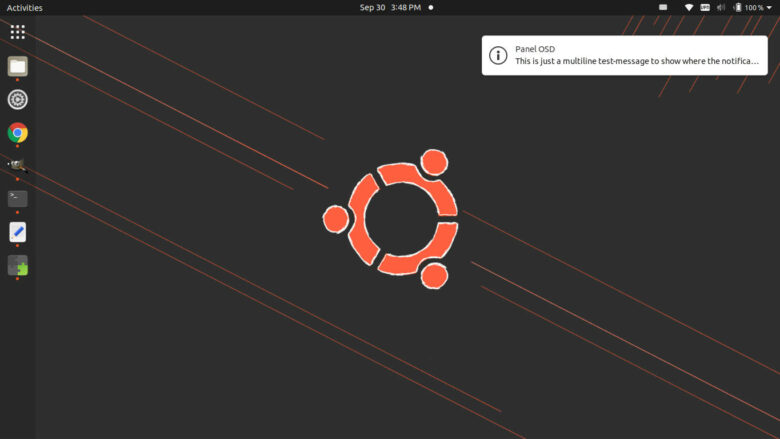Launch the Files manager from the dock
Viewport: 780px width, 439px height.
(x=17, y=66)
